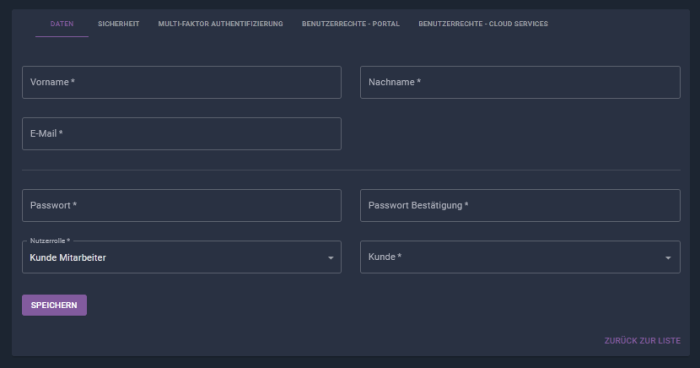Click the selected Kunde Mitarbeiter value

(68, 258)
